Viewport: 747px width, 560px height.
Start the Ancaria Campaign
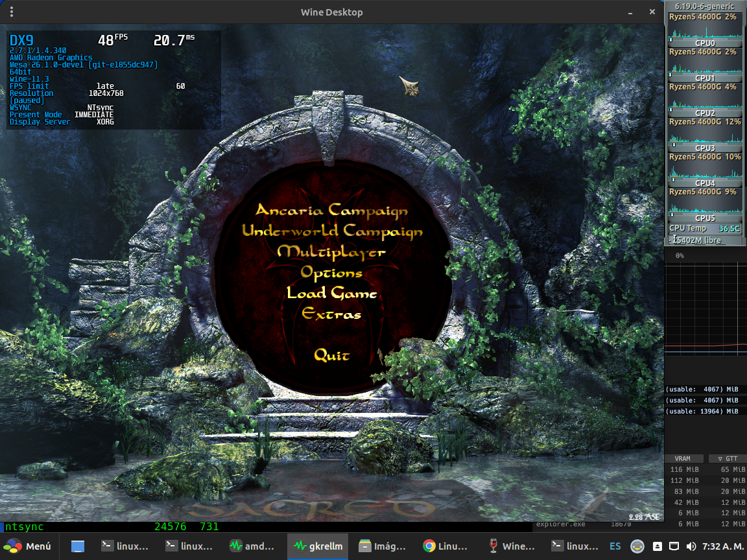click(x=331, y=211)
